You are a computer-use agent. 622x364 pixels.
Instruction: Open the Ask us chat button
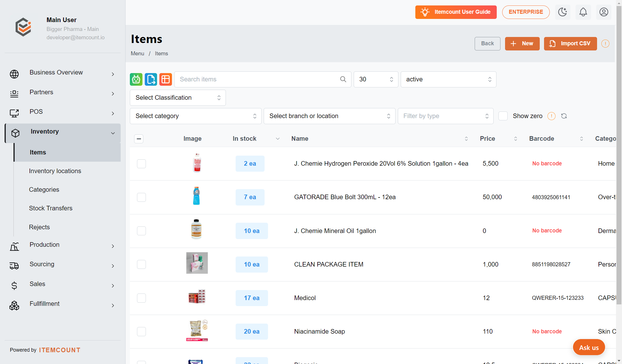point(589,347)
